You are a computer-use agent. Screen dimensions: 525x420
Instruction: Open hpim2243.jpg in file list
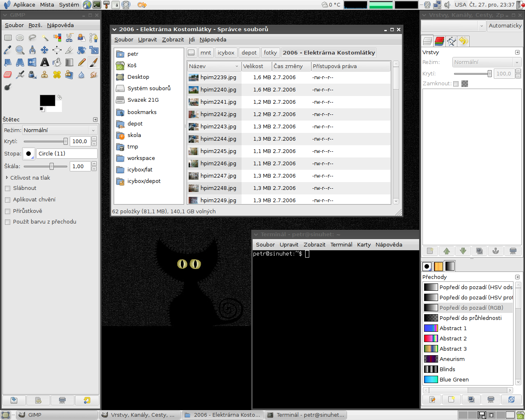tap(289, 127)
